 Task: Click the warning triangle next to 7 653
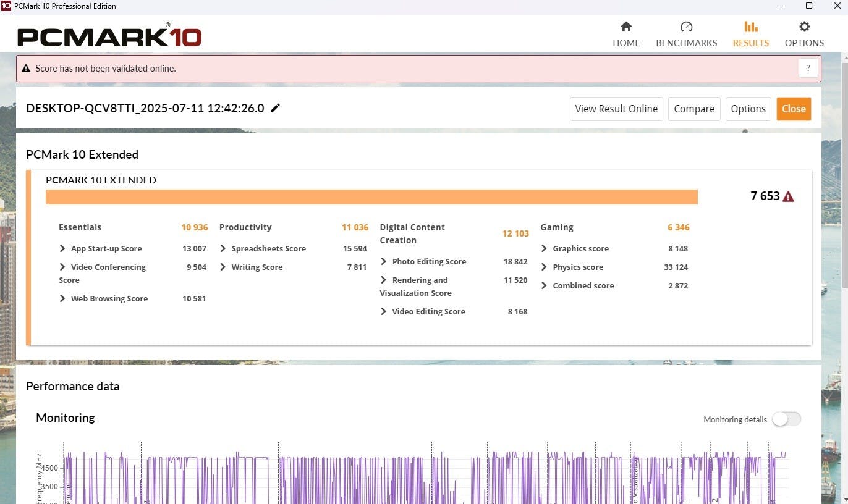[x=788, y=196]
